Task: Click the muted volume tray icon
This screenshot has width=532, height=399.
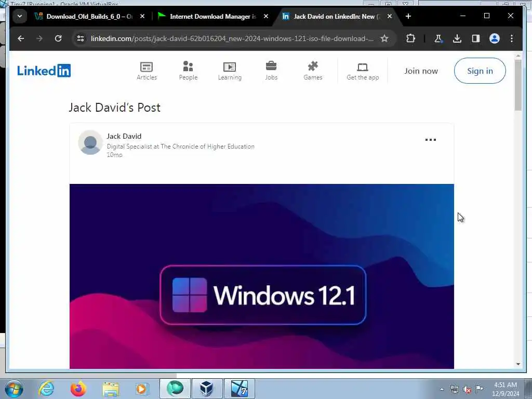Action: coord(467,390)
